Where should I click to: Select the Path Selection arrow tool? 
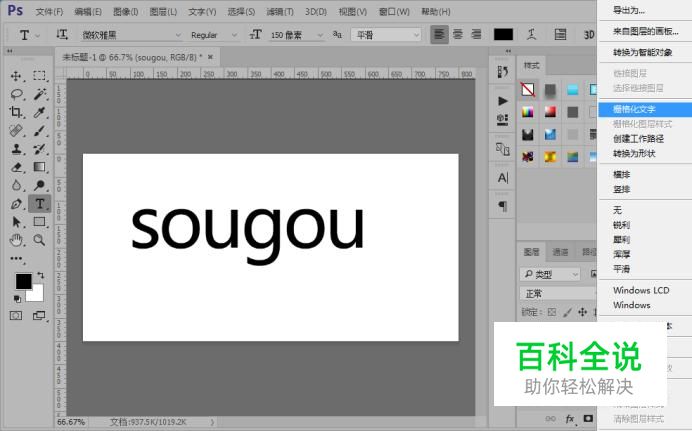coord(16,221)
